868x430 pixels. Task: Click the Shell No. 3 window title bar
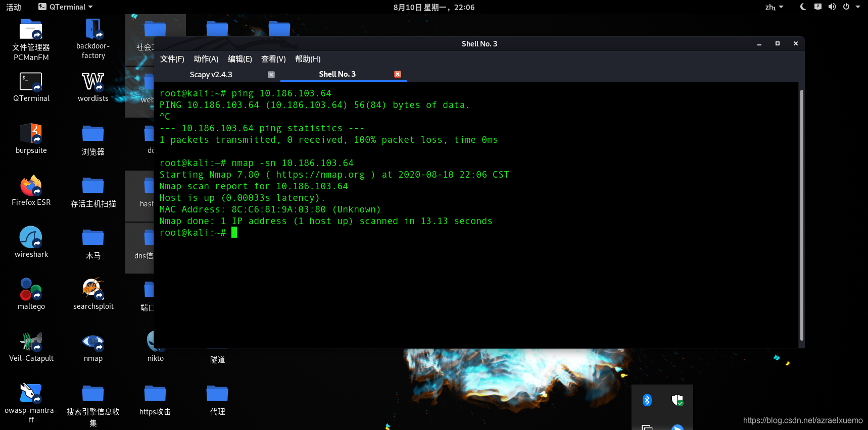click(x=479, y=44)
